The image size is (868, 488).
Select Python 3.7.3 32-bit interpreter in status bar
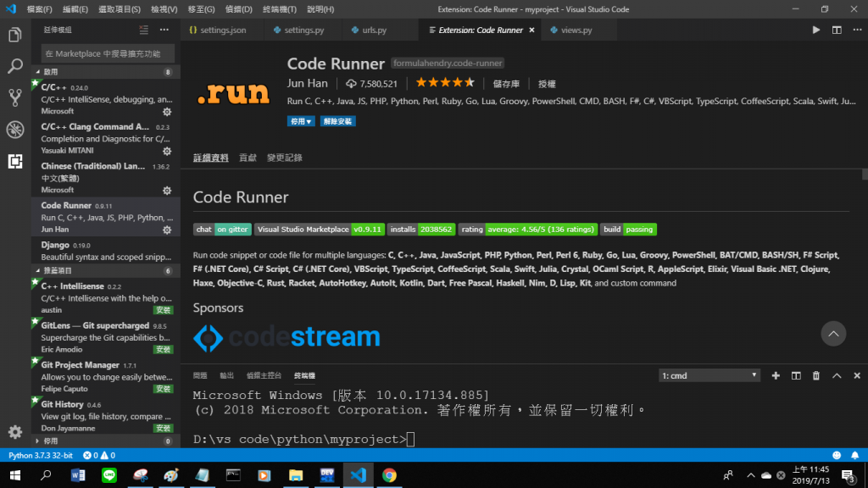pyautogui.click(x=41, y=455)
